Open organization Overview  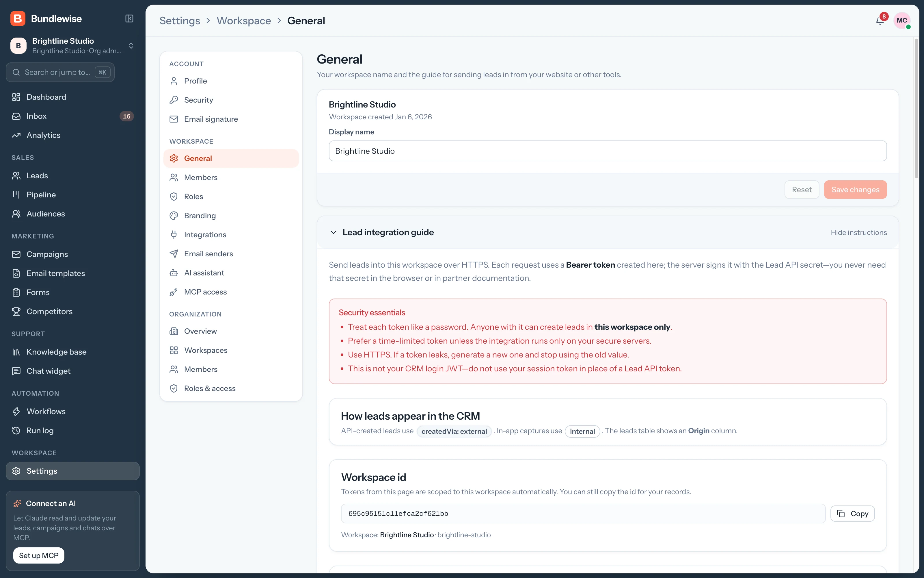(231, 331)
